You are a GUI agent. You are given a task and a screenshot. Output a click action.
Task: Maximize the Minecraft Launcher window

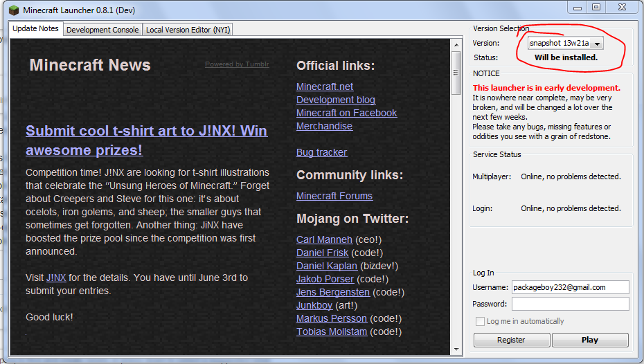click(596, 8)
